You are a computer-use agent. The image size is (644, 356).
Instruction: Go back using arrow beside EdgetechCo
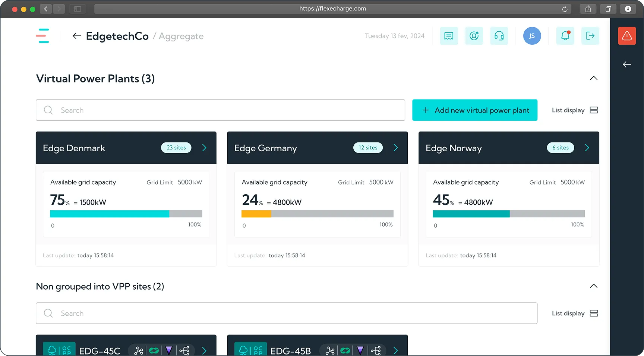click(x=77, y=36)
